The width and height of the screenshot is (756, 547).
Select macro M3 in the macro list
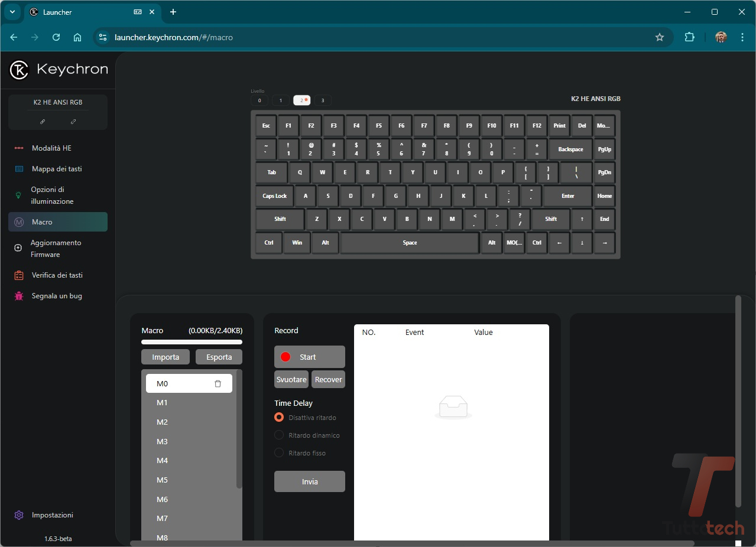click(162, 441)
